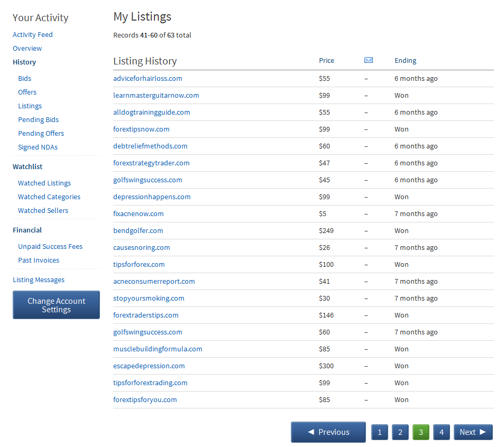This screenshot has height=447, width=504.
Task: Open the $60 golfswingsuccess.com listing
Action: pos(148,332)
